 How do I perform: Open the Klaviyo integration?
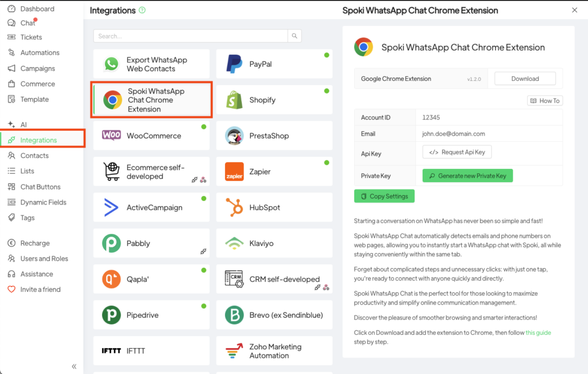point(274,244)
